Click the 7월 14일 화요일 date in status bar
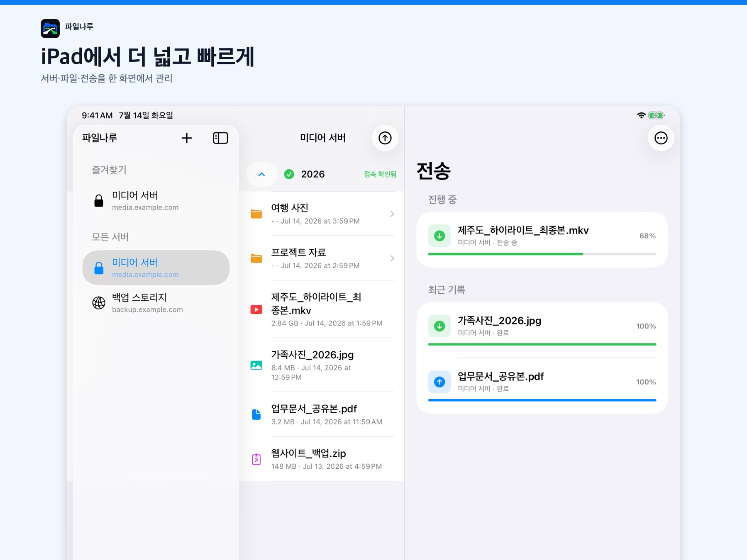The height and width of the screenshot is (560, 747). pos(146,115)
